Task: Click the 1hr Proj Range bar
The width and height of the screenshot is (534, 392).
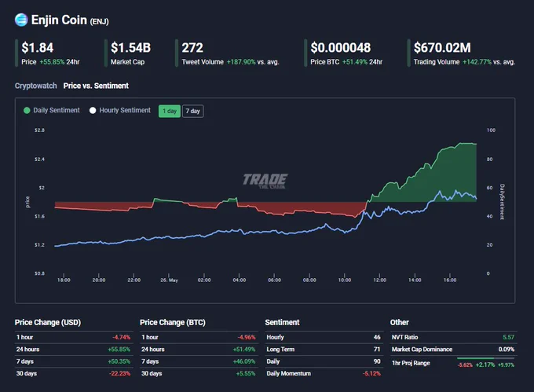Action: 485,358
